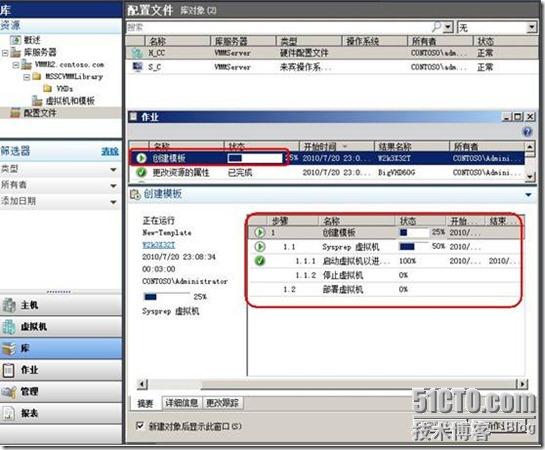Expand the 所有者 filter dropdown
The height and width of the screenshot is (450, 545).
click(x=113, y=186)
